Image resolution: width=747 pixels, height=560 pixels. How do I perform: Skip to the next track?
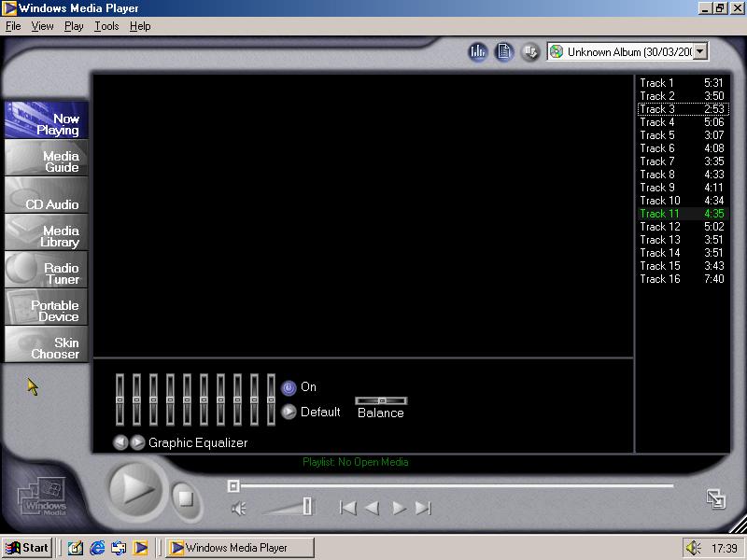pos(423,508)
